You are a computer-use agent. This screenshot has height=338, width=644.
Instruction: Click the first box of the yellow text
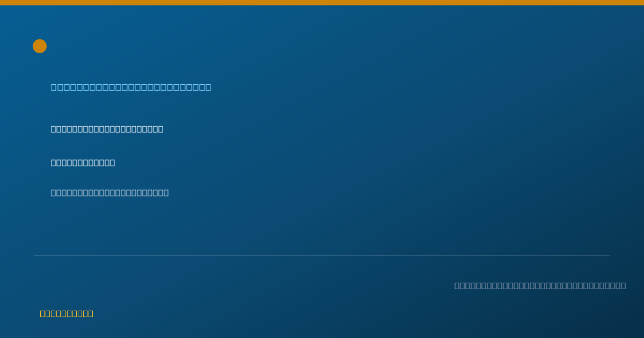coord(43,313)
